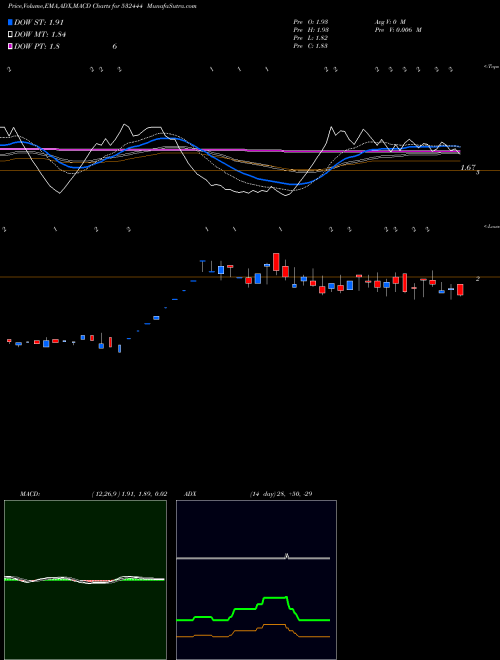Viewport: 500px width, 660px height.
Task: Click the price axis label 2
Action: [x=478, y=279]
